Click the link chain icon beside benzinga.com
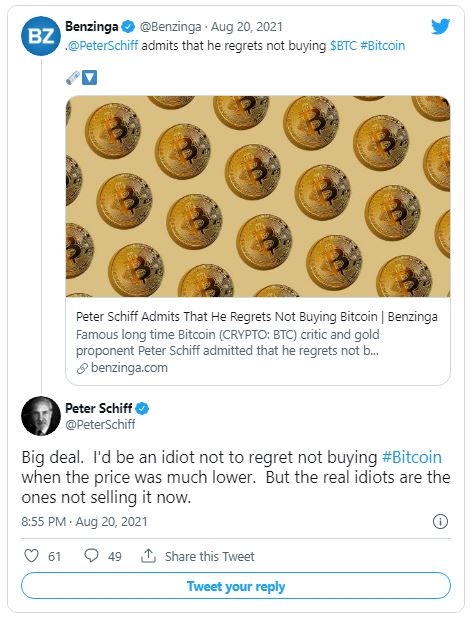This screenshot has width=473, height=619. tap(82, 368)
